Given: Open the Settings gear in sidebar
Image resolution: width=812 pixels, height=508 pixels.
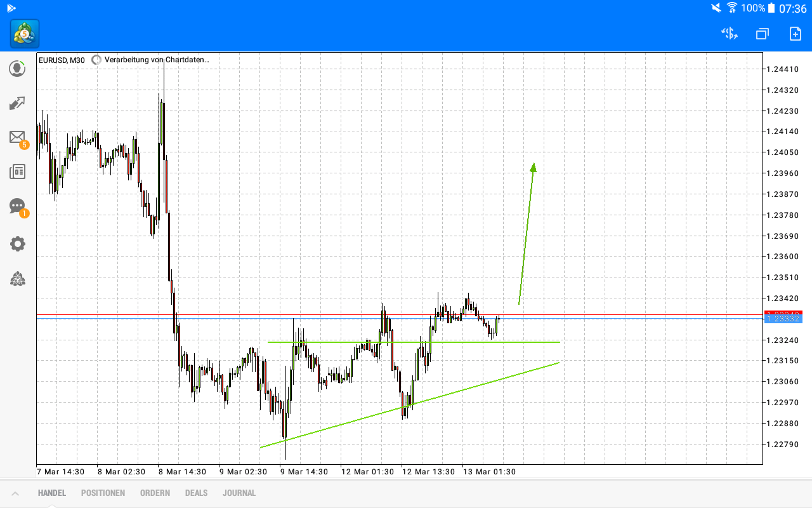Looking at the screenshot, I should tap(17, 244).
